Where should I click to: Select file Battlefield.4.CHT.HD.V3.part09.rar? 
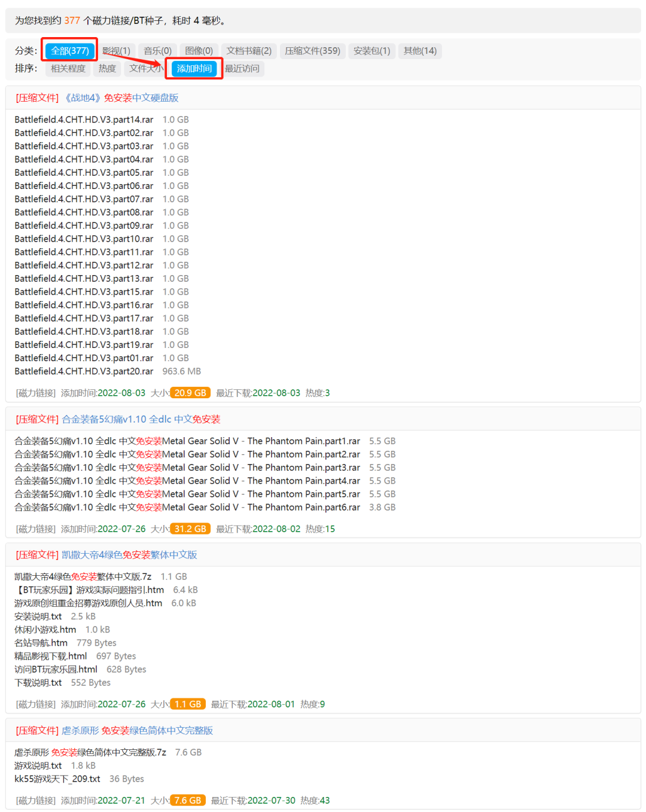pos(84,225)
